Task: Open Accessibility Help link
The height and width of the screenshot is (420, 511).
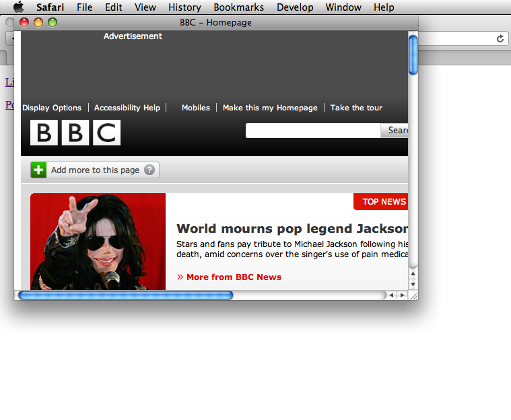Action: click(127, 108)
